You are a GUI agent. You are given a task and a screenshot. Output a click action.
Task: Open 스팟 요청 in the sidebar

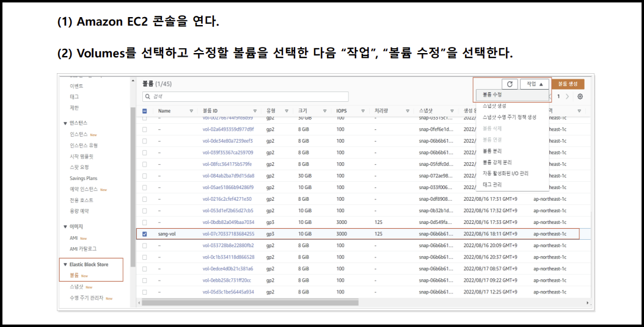tap(79, 167)
